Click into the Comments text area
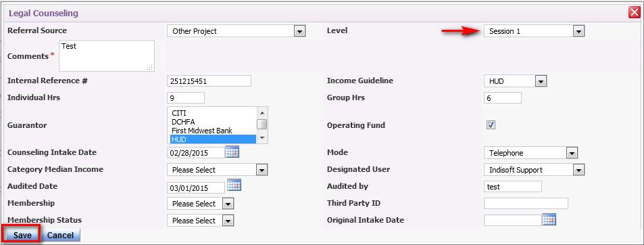Image resolution: width=644 pixels, height=245 pixels. (x=107, y=56)
